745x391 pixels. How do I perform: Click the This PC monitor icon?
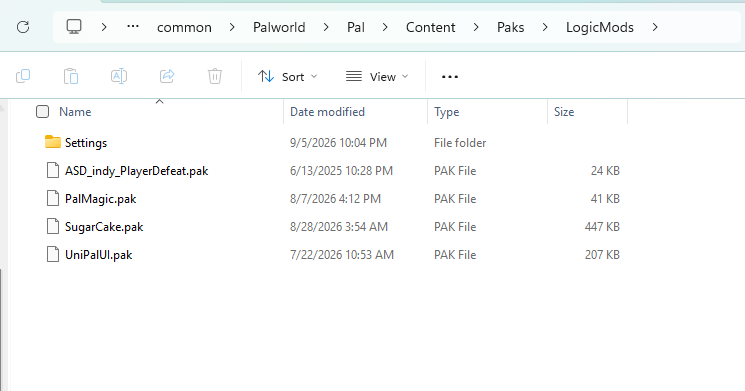(74, 27)
